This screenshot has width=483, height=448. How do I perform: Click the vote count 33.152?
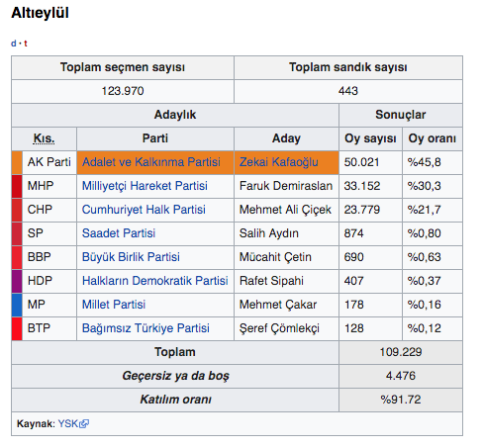pyautogui.click(x=362, y=186)
